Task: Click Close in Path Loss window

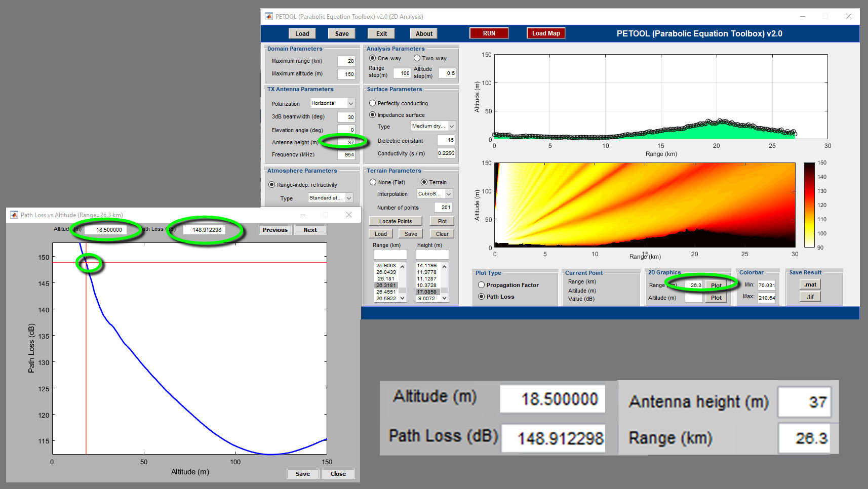Action: coord(338,474)
